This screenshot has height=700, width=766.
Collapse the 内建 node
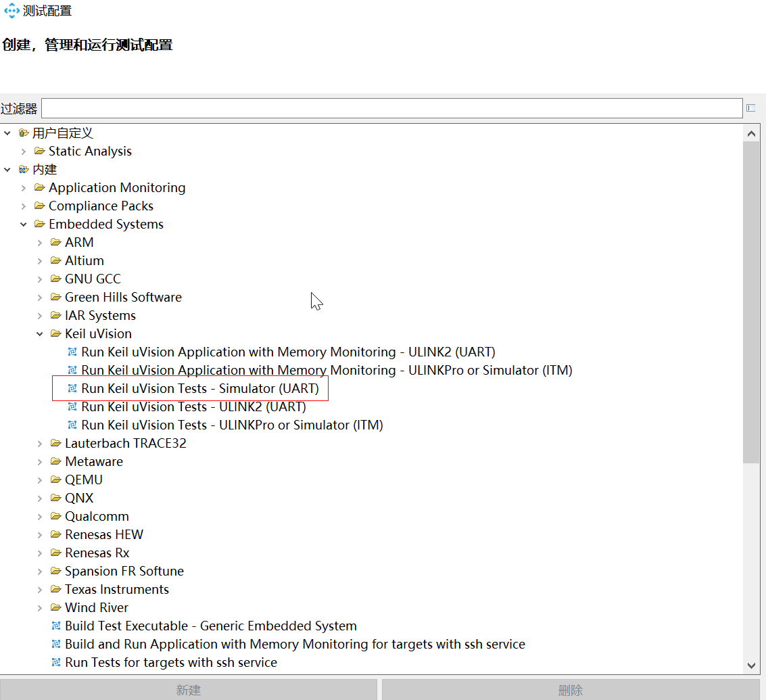7,170
